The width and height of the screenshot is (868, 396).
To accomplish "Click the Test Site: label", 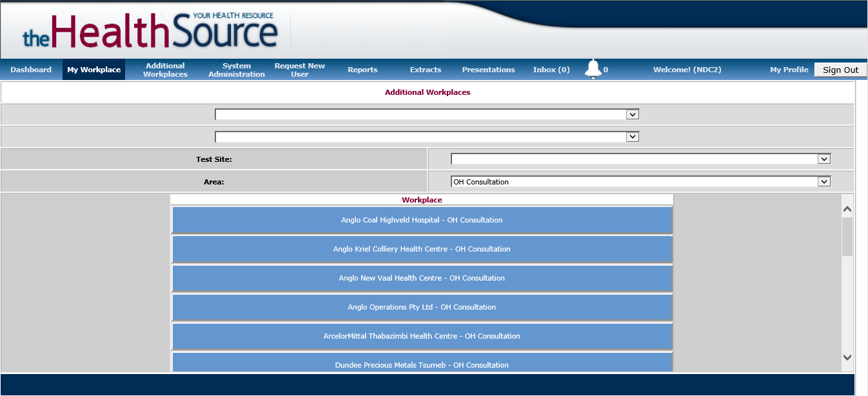I will pyautogui.click(x=214, y=159).
